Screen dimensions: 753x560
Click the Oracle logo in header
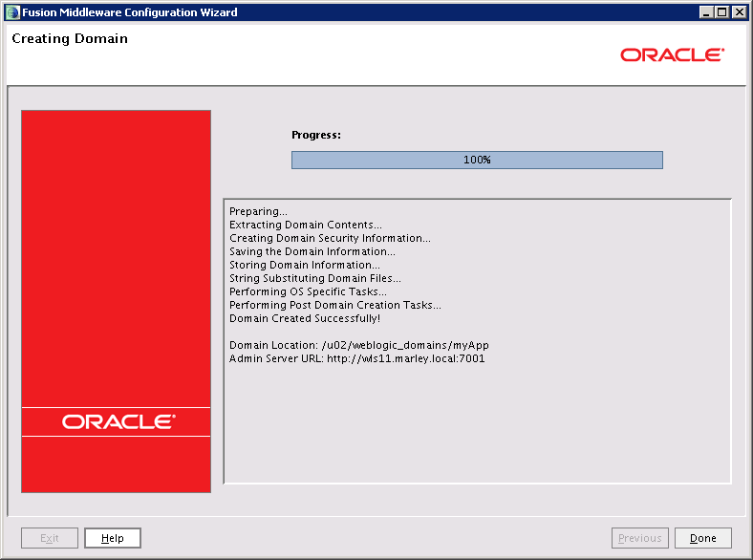[x=672, y=55]
